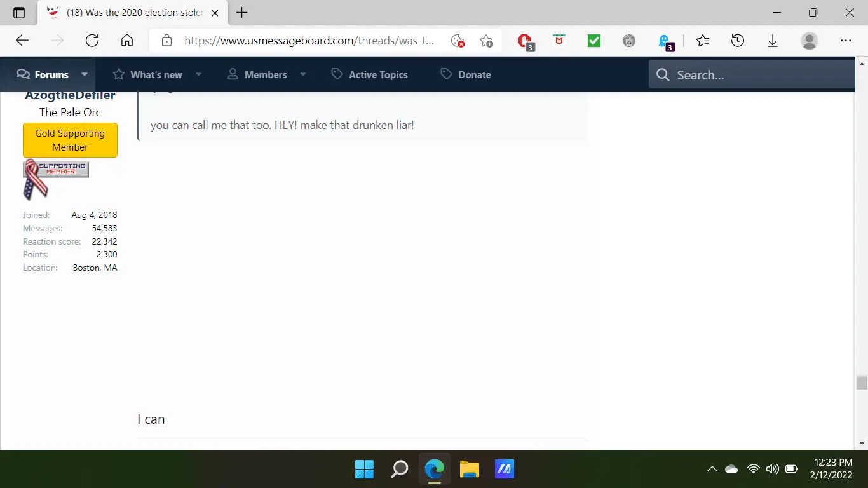868x488 pixels.
Task: Click the message count 54,583
Action: (x=104, y=228)
